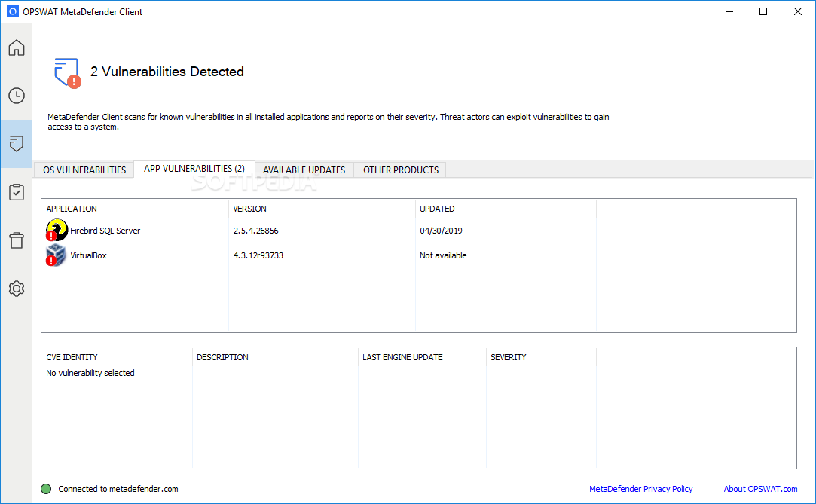This screenshot has height=504, width=816.
Task: Open the Home sidebar icon
Action: pos(17,48)
